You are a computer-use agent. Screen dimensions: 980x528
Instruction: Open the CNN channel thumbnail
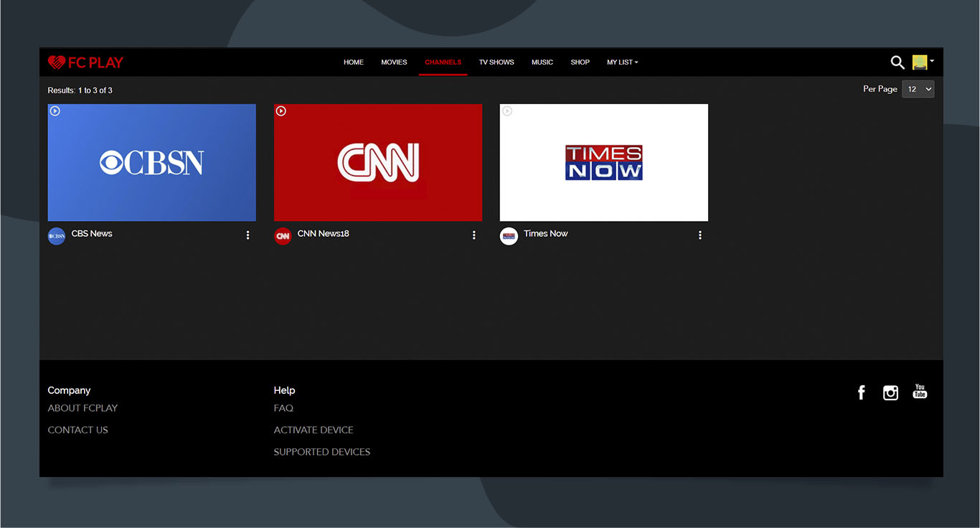click(x=378, y=163)
